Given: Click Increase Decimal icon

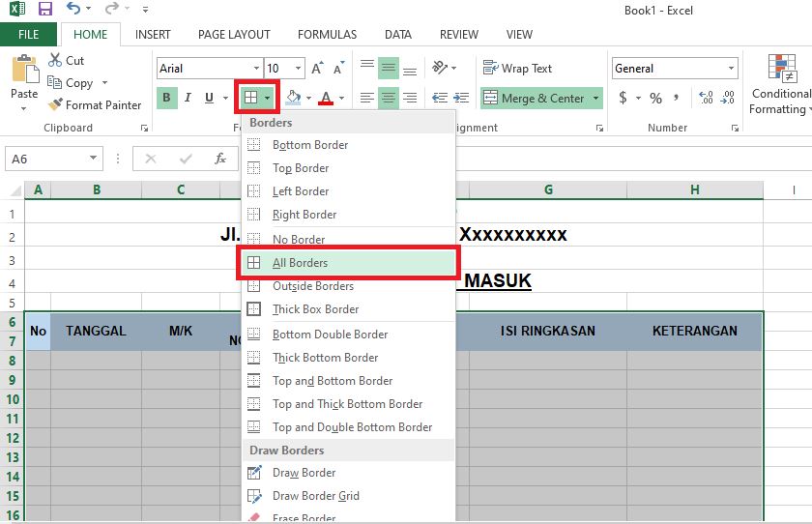Looking at the screenshot, I should 706,98.
